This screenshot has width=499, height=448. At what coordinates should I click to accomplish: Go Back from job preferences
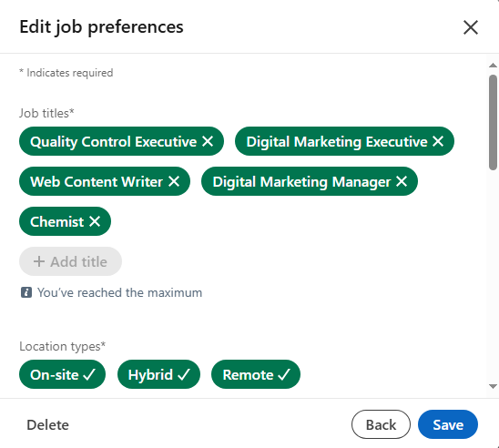tap(381, 424)
